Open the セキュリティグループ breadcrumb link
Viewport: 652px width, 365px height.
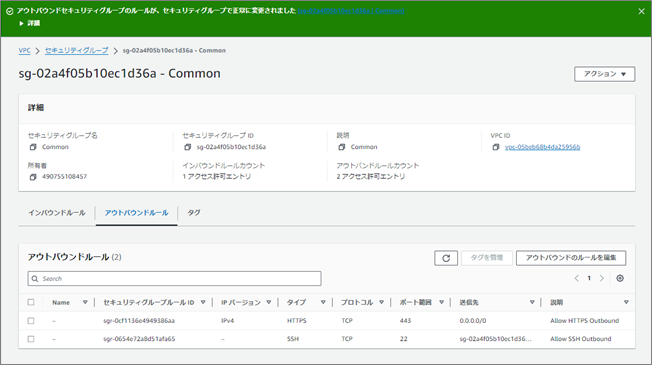77,50
